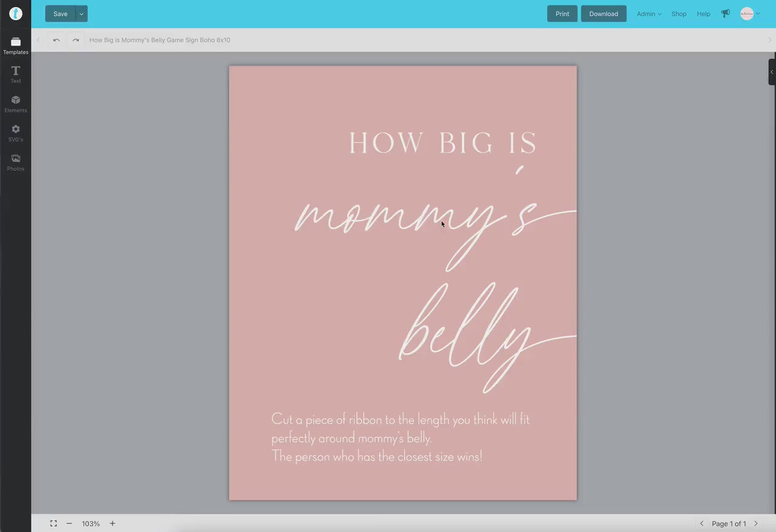Go to next page arrow
The image size is (776, 532).
click(756, 524)
